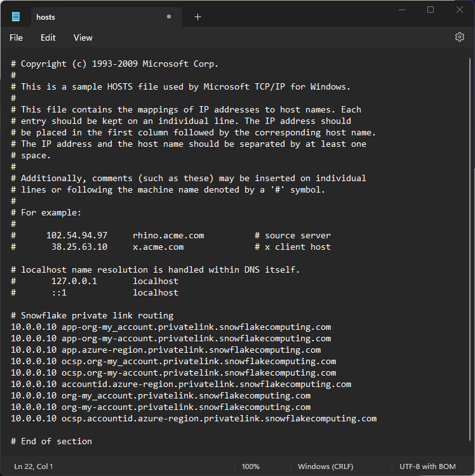This screenshot has width=475, height=476.
Task: Click the localhost name resolution comment line
Action: 156,269
